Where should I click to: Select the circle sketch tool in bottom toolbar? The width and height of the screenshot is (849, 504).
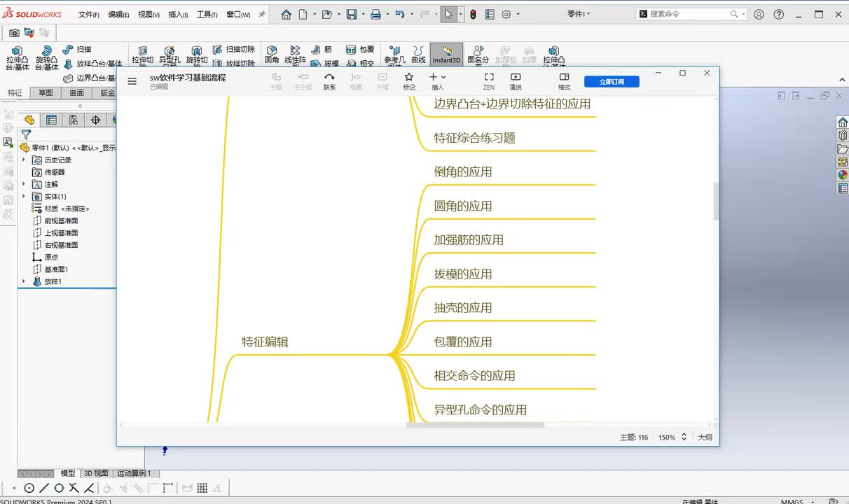click(x=29, y=488)
